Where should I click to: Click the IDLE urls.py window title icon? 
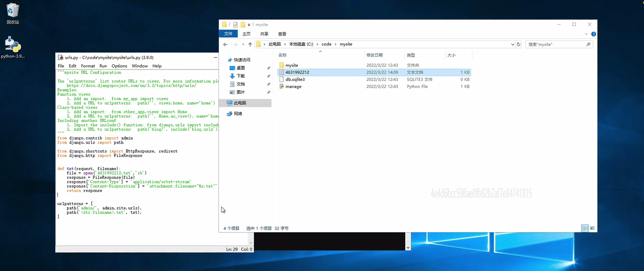tap(60, 58)
